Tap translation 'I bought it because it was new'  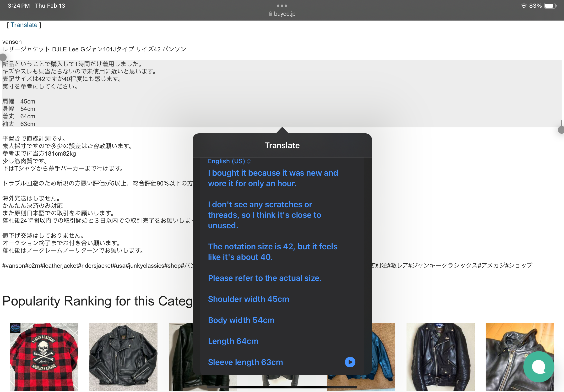coord(273,178)
